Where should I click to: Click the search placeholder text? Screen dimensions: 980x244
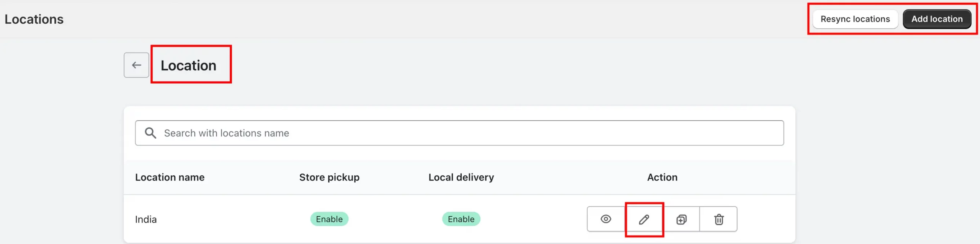[x=226, y=133]
